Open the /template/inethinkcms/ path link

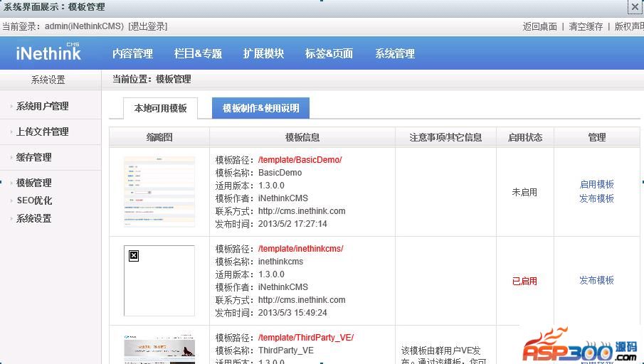point(300,248)
